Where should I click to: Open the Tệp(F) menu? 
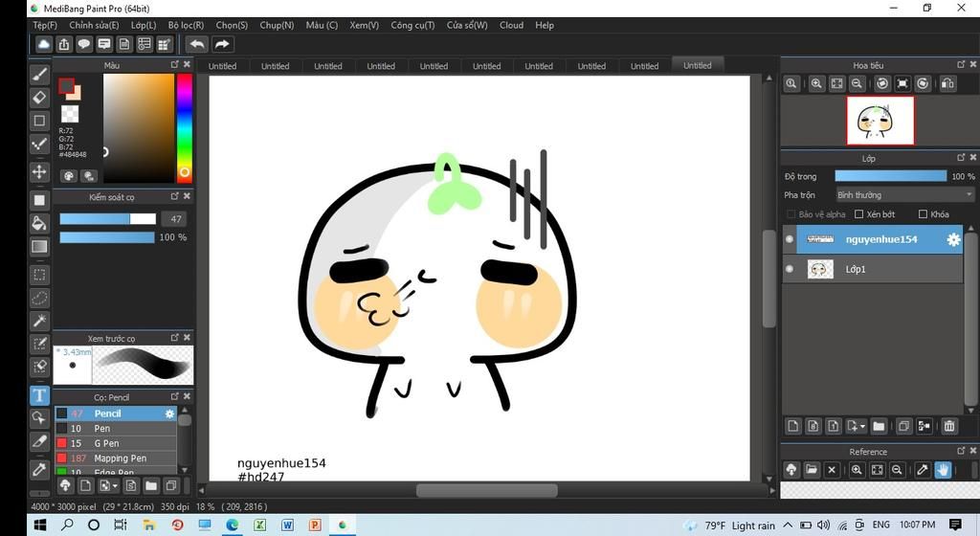click(x=45, y=25)
